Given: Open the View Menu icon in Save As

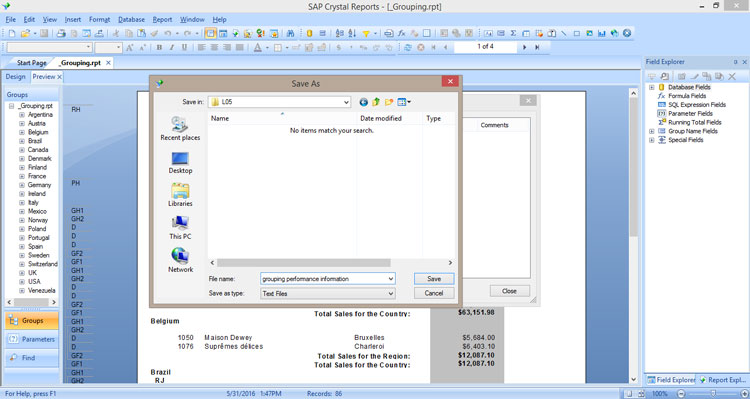Looking at the screenshot, I should click(404, 102).
